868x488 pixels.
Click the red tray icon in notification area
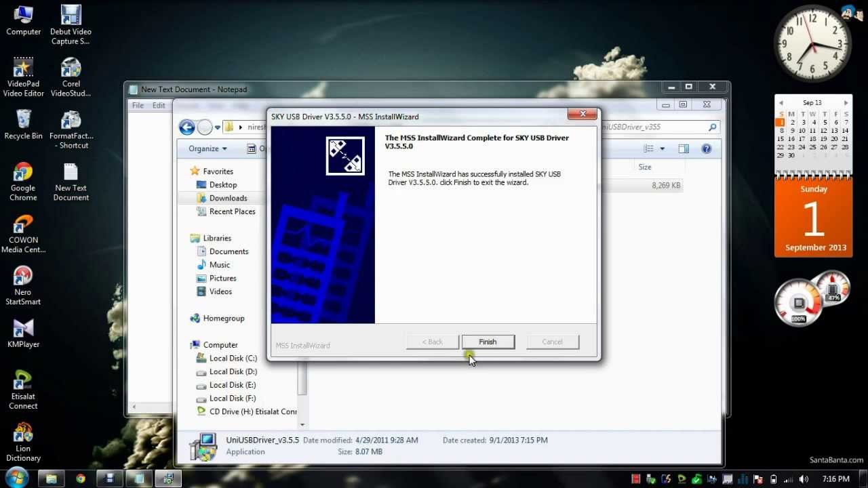coord(636,479)
